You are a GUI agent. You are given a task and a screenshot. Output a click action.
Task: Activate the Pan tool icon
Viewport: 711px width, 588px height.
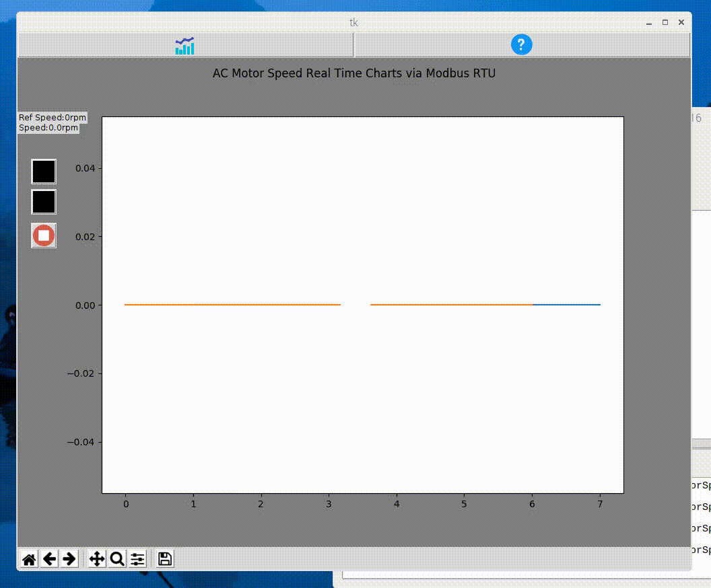tap(97, 559)
